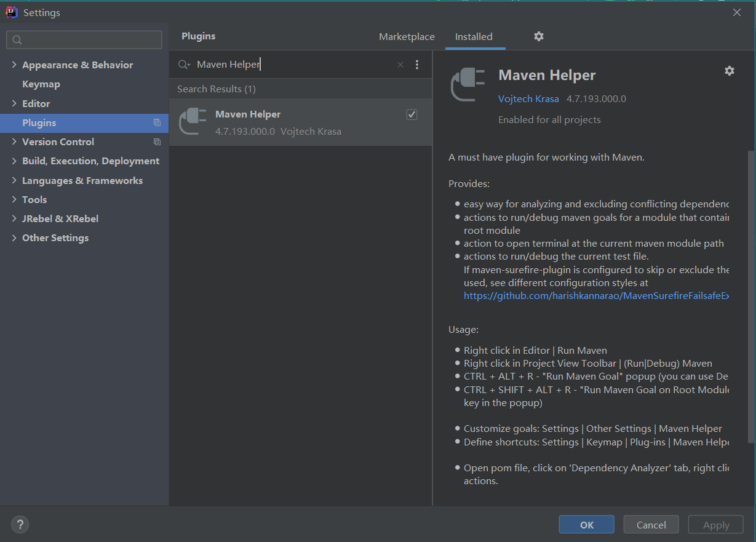The height and width of the screenshot is (542, 756).
Task: Click the project-level icon beside Version Control
Action: (x=157, y=142)
